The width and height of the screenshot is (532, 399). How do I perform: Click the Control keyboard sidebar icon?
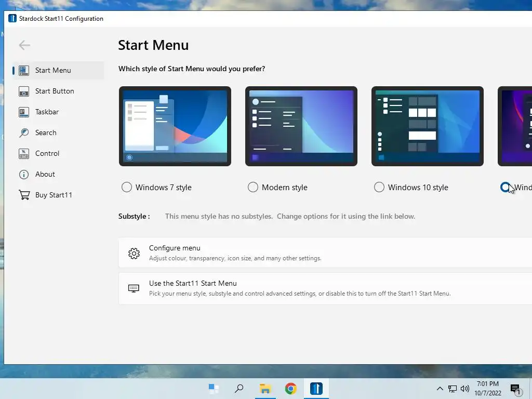click(x=24, y=153)
